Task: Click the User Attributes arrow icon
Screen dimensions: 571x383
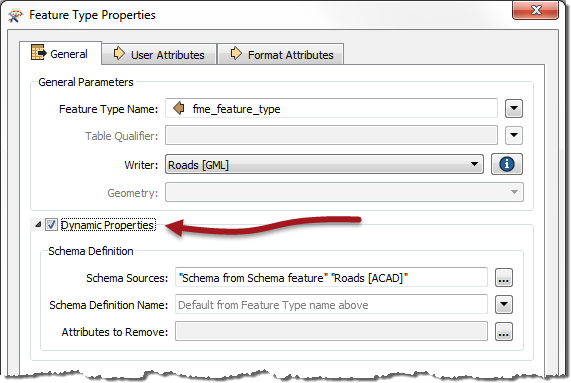Action: 119,53
